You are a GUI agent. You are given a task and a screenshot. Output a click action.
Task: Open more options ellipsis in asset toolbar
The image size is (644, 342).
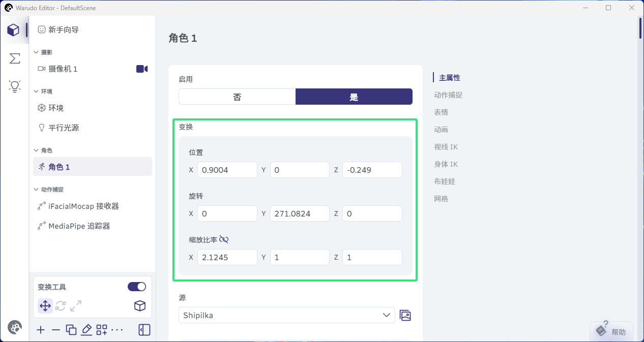click(117, 330)
